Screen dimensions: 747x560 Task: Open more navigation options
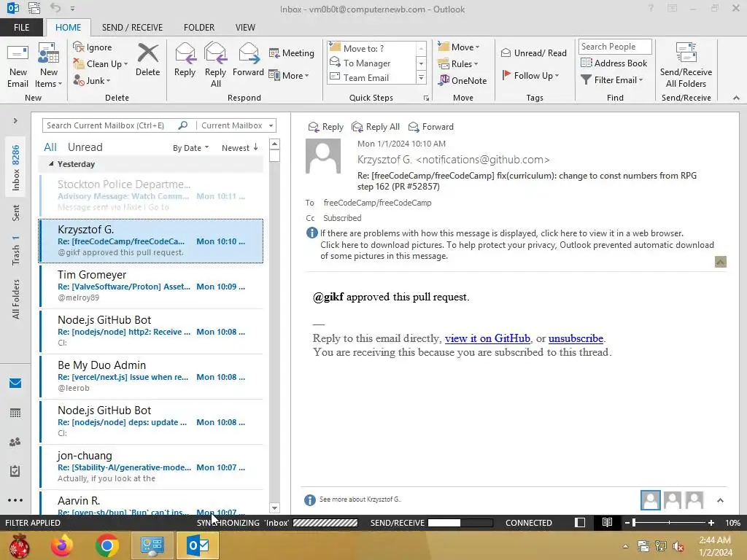pyautogui.click(x=15, y=500)
